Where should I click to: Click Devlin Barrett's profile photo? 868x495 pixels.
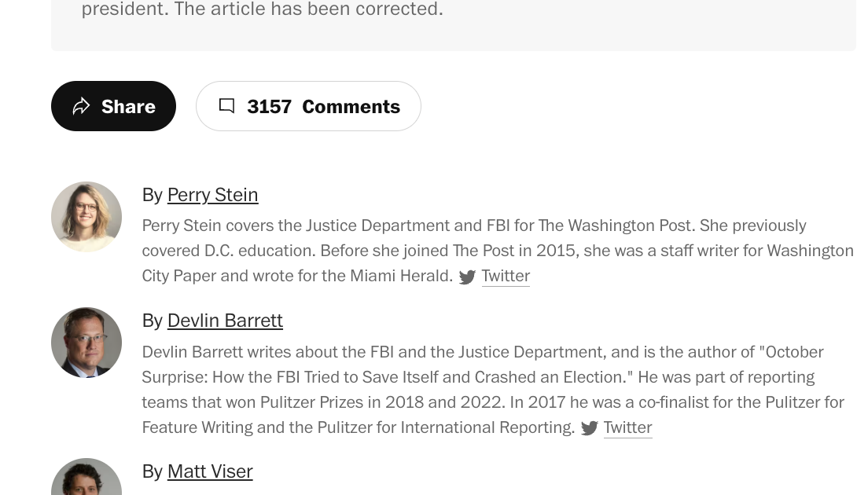coord(86,343)
